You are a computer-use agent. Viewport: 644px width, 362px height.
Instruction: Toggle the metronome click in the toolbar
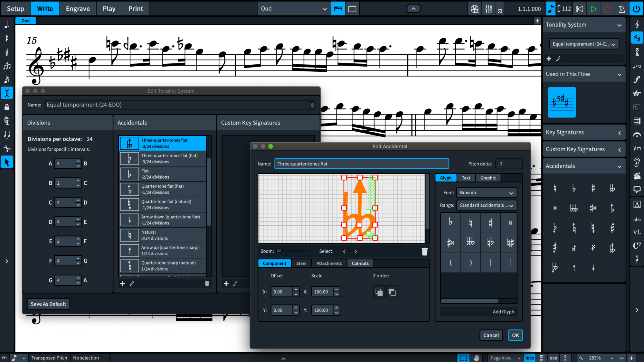coord(621,9)
